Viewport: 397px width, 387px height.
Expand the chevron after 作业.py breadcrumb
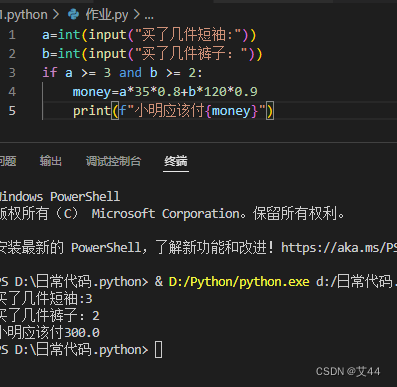[x=136, y=15]
